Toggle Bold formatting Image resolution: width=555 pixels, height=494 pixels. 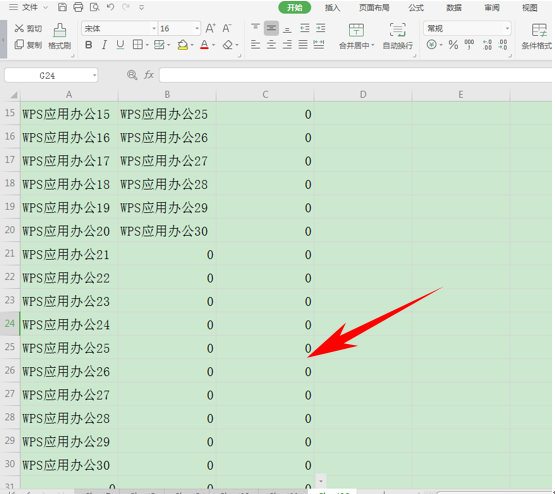coord(88,45)
